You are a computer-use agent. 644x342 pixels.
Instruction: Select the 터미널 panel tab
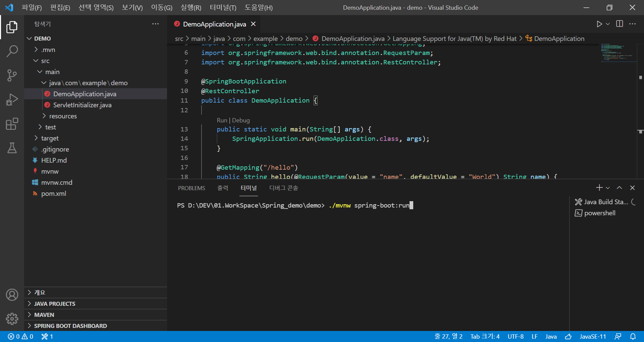(249, 188)
